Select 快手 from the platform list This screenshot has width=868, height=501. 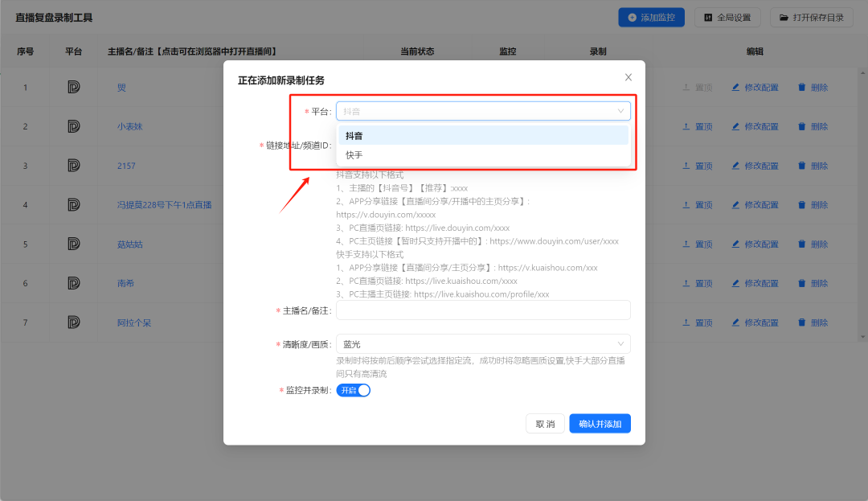point(483,155)
